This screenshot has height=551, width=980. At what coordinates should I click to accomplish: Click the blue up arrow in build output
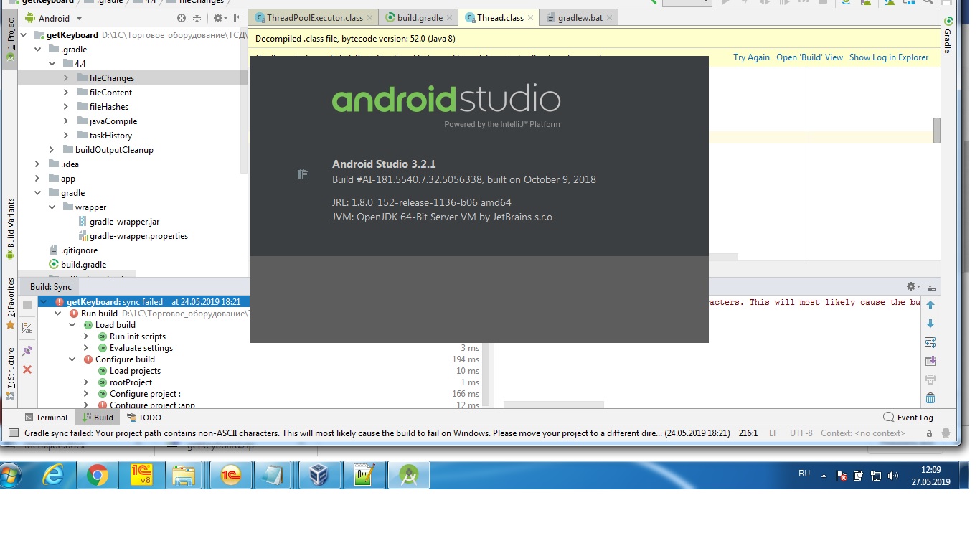pyautogui.click(x=930, y=305)
